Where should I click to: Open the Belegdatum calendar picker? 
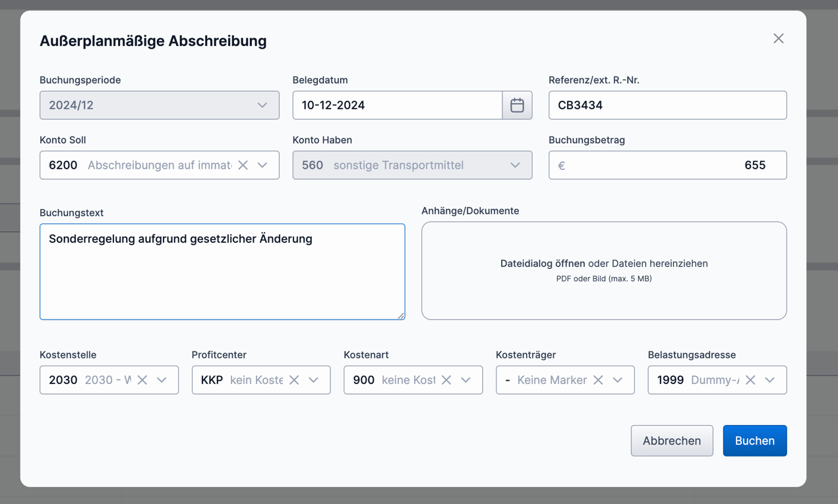coord(517,105)
